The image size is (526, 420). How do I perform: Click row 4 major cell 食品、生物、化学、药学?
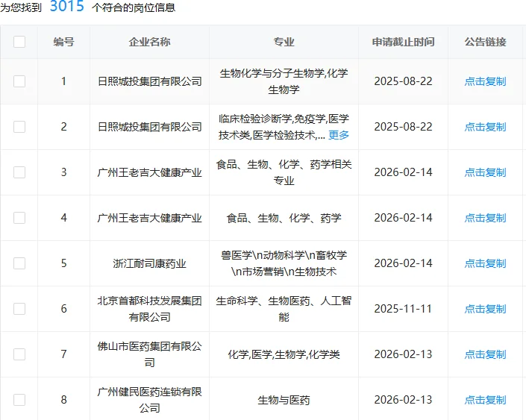coord(284,218)
